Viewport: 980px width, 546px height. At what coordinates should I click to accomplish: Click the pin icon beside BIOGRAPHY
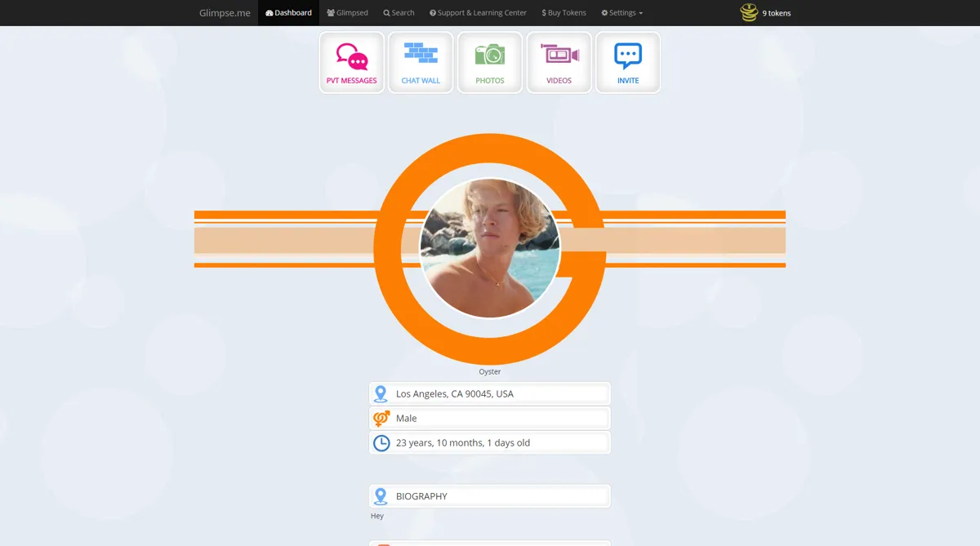coord(381,496)
